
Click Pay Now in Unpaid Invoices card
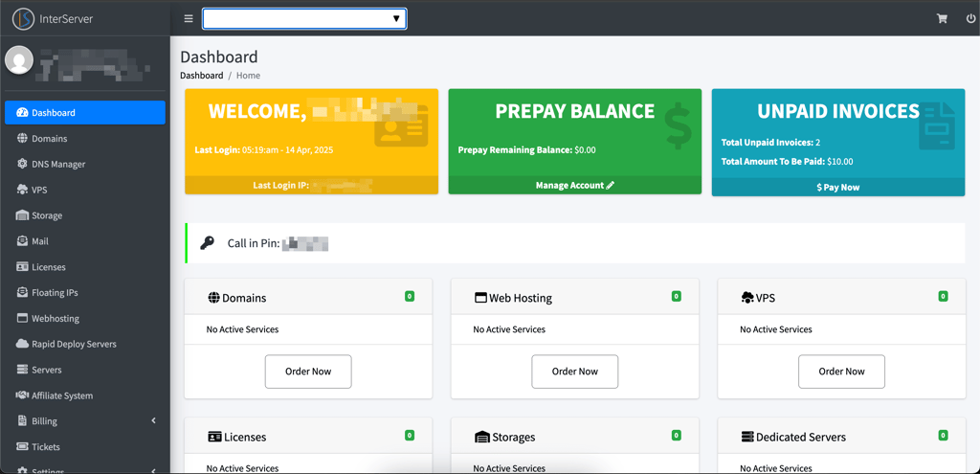(x=838, y=187)
